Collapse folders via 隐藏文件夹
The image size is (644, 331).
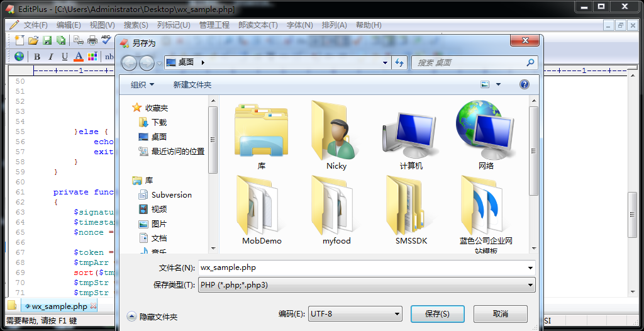(152, 317)
